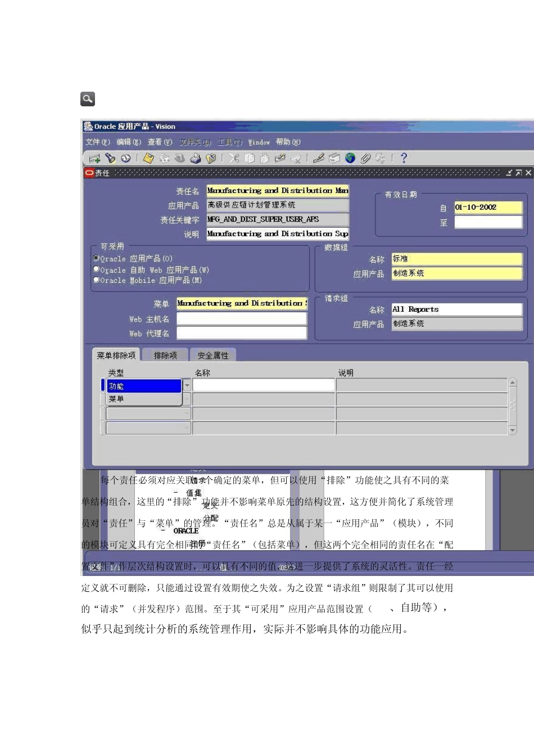534x756 pixels.
Task: Expand the 类型 dropdown arrow in first row
Action: (x=187, y=386)
